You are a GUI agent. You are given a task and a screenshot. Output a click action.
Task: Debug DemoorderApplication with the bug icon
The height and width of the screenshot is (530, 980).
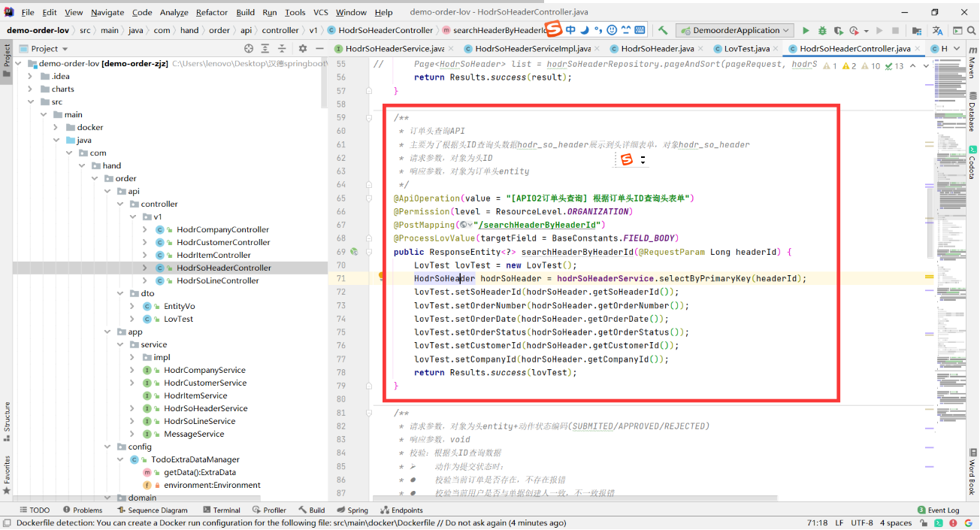(x=822, y=31)
